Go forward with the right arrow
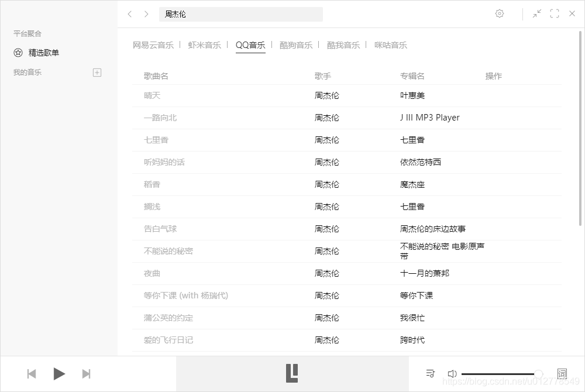 click(146, 14)
